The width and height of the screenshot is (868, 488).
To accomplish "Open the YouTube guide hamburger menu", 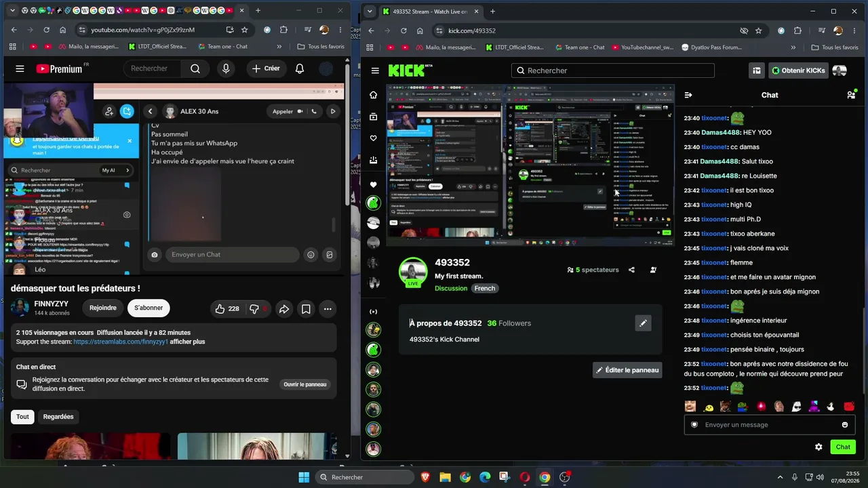I will click(20, 68).
